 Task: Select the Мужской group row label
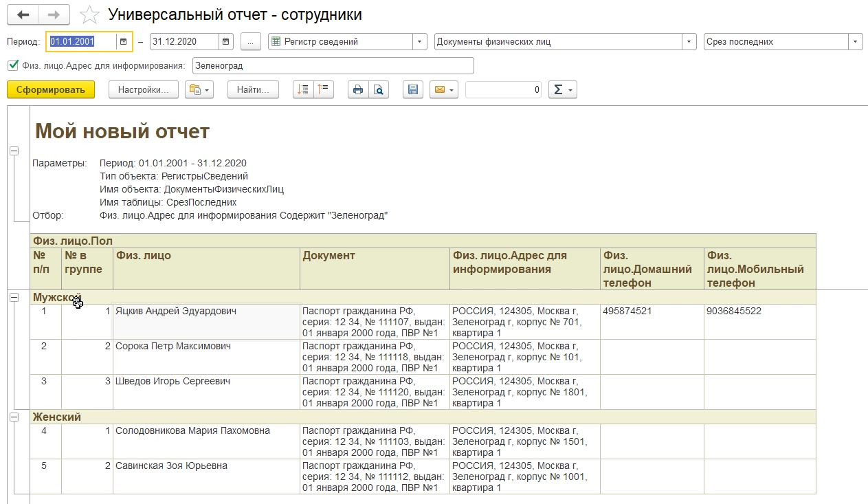57,297
